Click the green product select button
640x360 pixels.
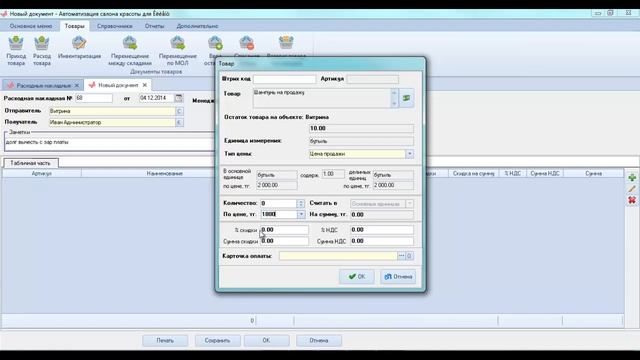tap(407, 98)
